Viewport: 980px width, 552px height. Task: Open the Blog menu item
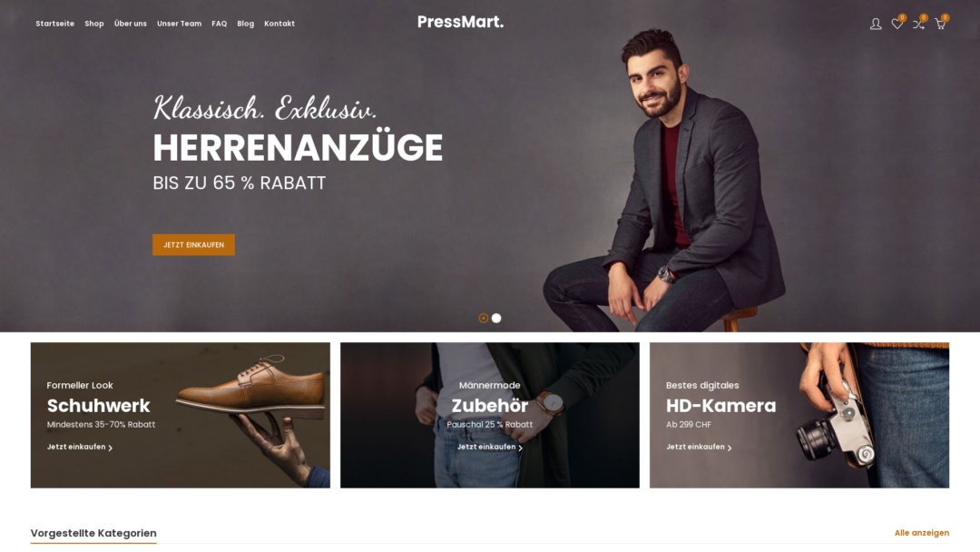[246, 24]
